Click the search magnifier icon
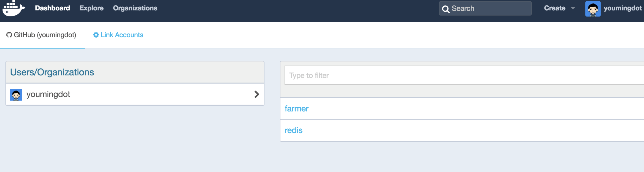 (x=445, y=9)
